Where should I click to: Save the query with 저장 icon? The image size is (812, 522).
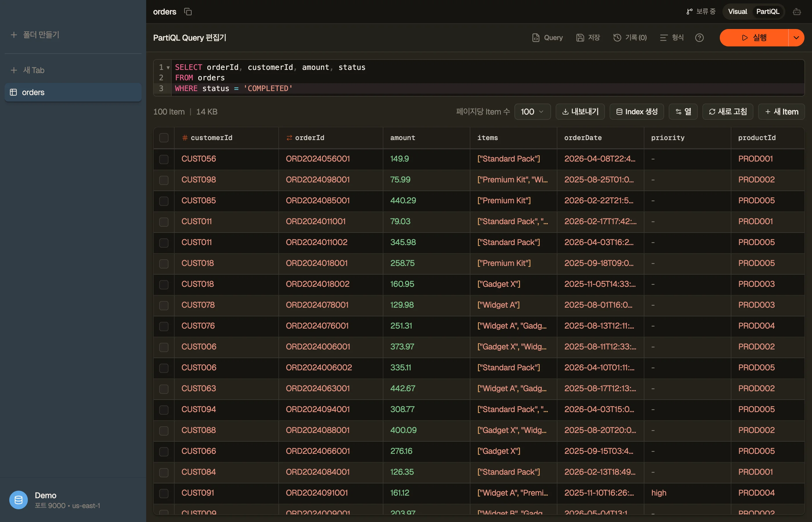coord(588,38)
